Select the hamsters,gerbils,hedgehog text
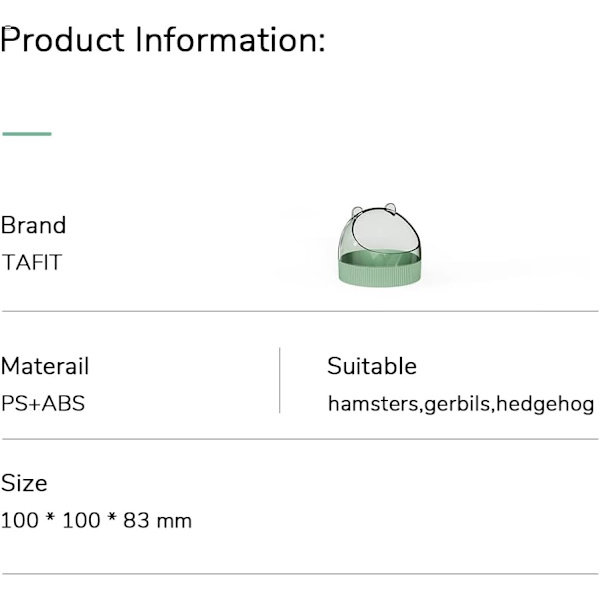 coord(461,404)
